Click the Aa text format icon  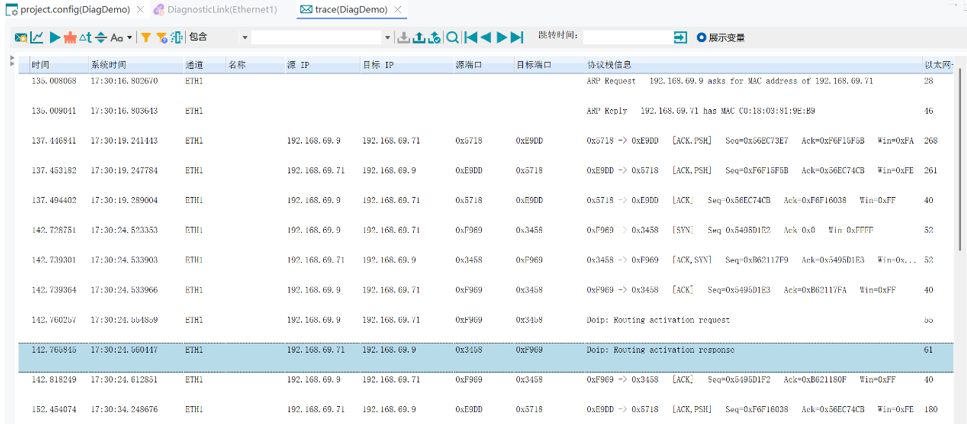click(117, 38)
